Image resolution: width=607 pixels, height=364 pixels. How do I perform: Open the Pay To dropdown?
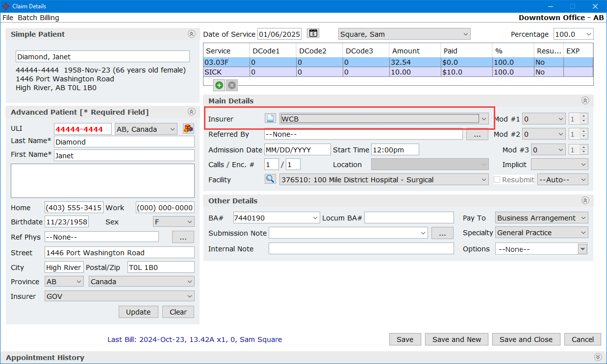583,218
